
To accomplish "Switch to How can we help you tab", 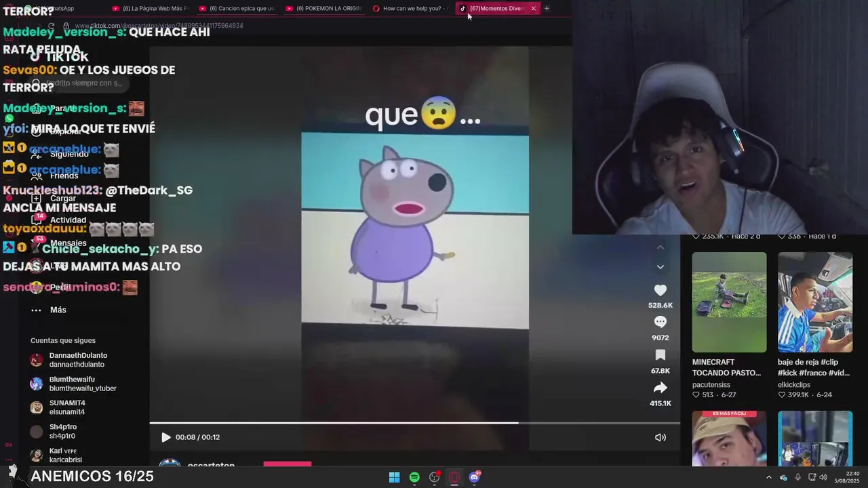I will click(410, 9).
